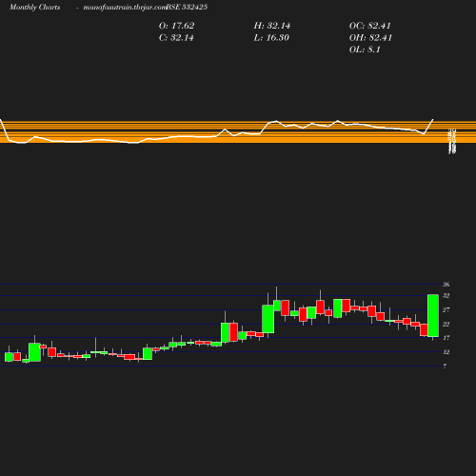
Task: Click the 'OH: 82.41' reading
Action: coord(370,38)
